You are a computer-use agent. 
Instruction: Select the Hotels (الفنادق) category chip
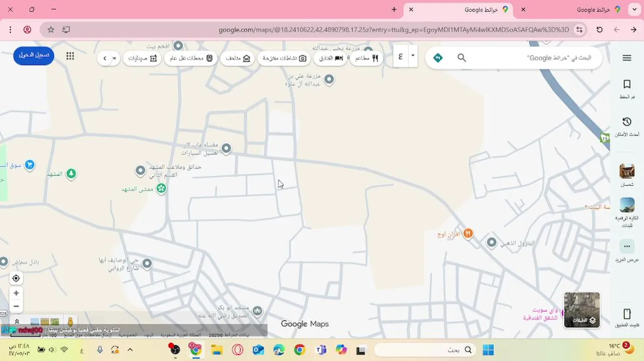pyautogui.click(x=331, y=58)
